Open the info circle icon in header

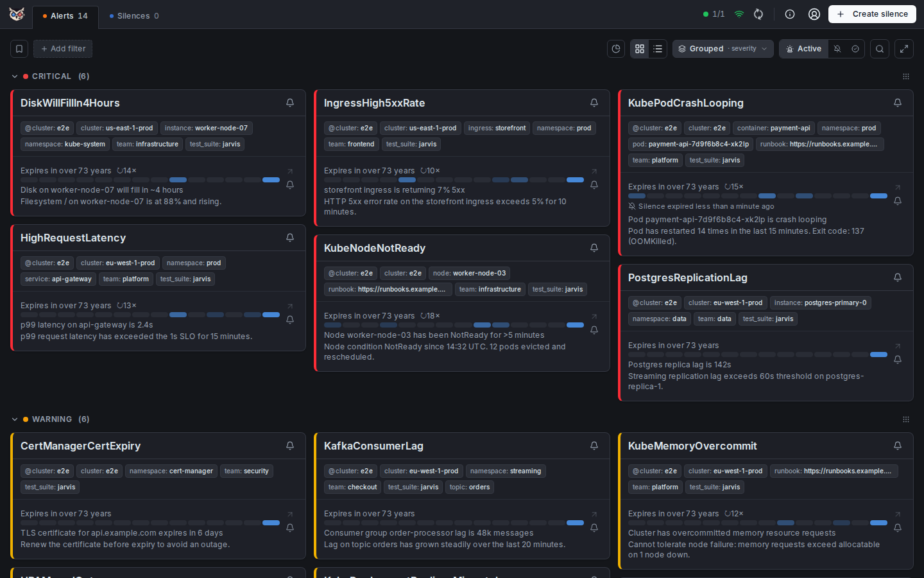(x=790, y=14)
